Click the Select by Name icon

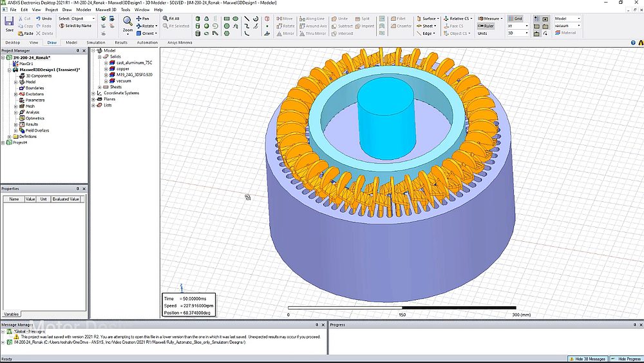(x=62, y=26)
